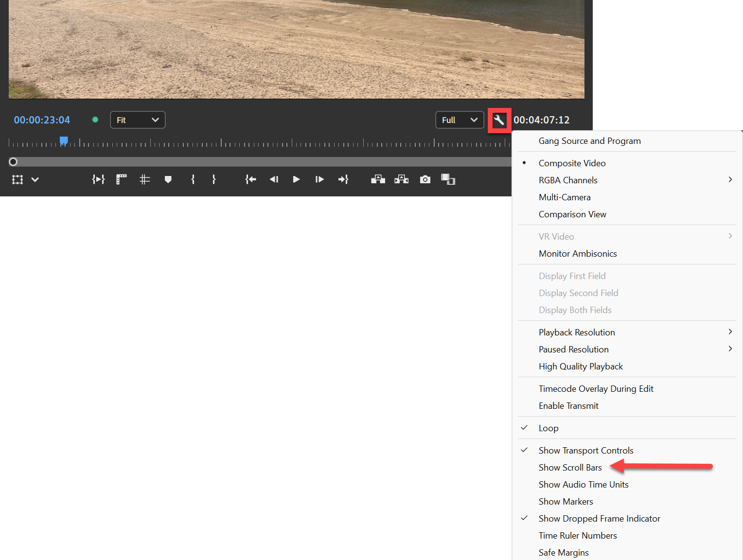Click the Extract edit icon

pyautogui.click(x=401, y=179)
